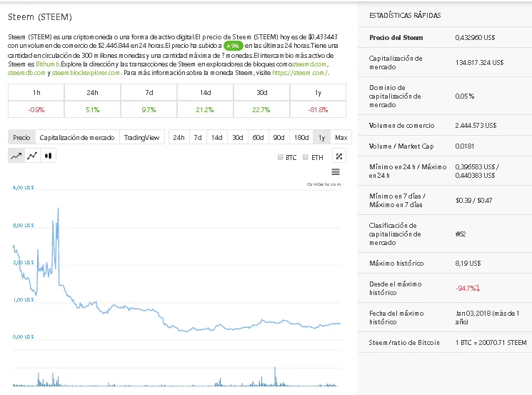Click the Steem (STEEM) page heading
This screenshot has height=395, width=532.
coord(40,17)
